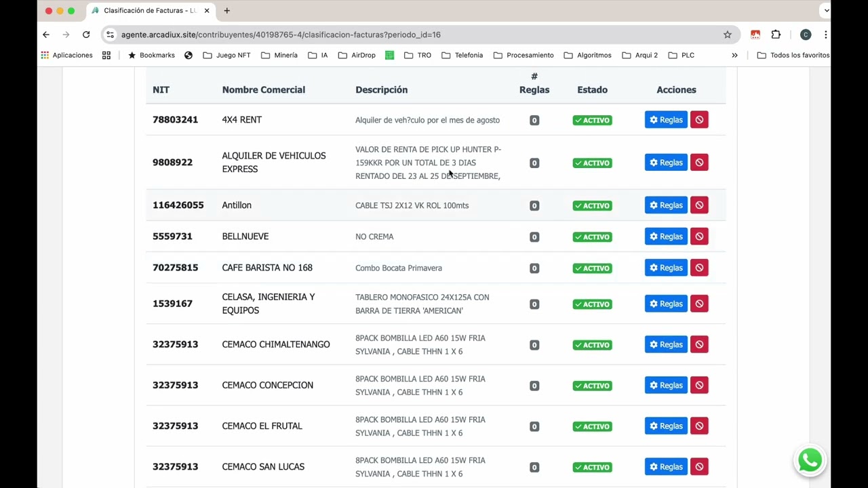Image resolution: width=868 pixels, height=488 pixels.
Task: Click the red block icon for CEMACO CHIMALTENANGO
Action: pyautogui.click(x=699, y=344)
